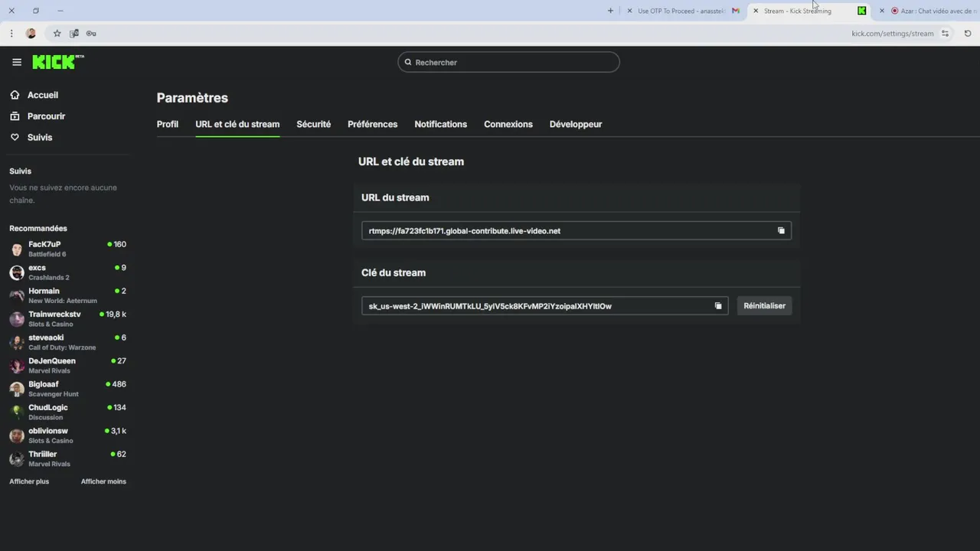This screenshot has width=980, height=551.
Task: Click the Clé du stream label
Action: [394, 272]
